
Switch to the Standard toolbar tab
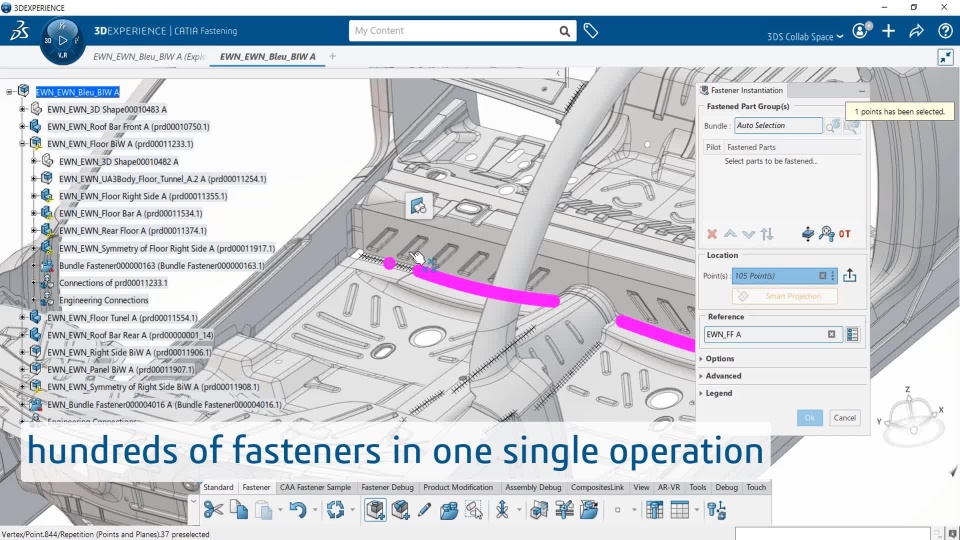218,487
